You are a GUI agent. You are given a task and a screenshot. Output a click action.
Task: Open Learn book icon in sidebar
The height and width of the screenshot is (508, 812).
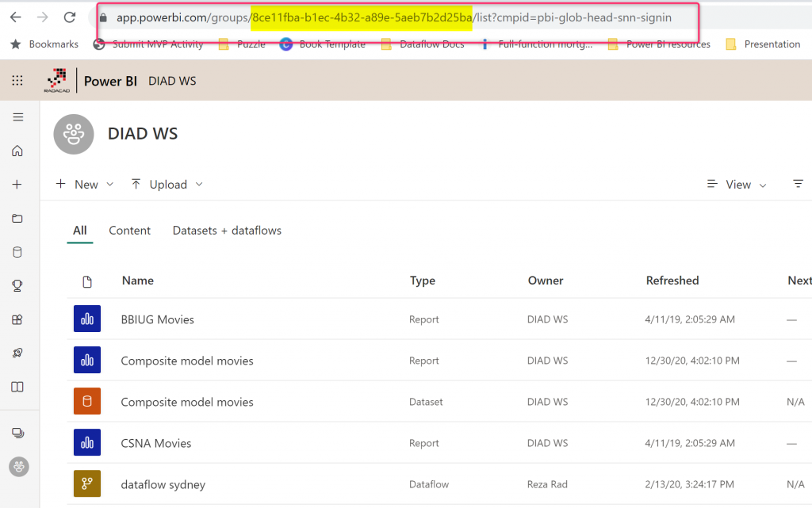(x=17, y=387)
